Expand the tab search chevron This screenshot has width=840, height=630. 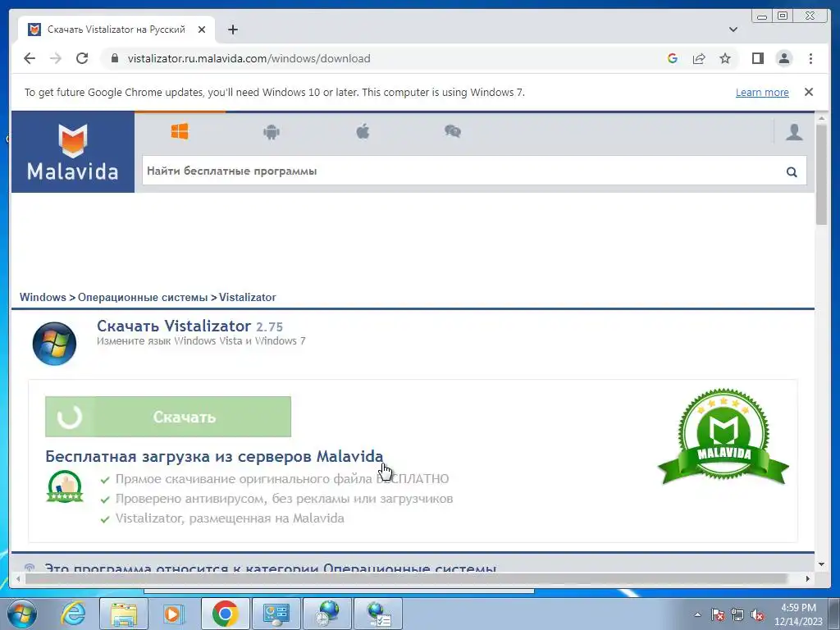click(x=733, y=30)
